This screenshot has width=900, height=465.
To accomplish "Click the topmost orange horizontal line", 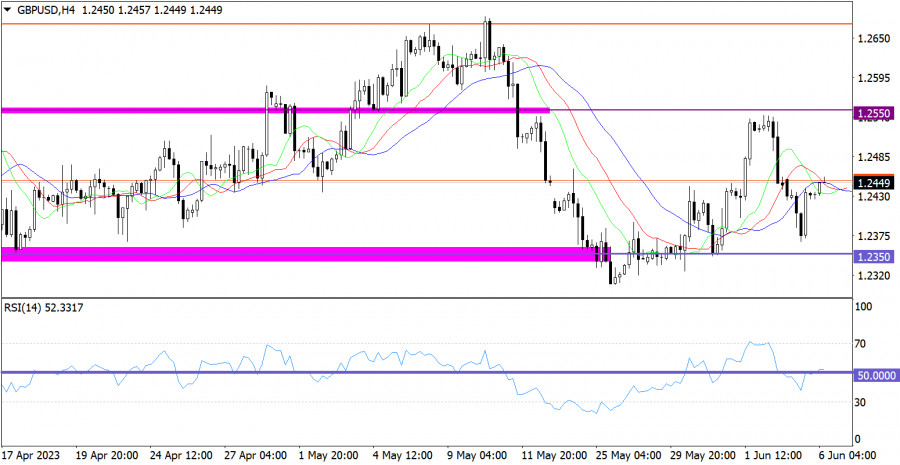I will coord(400,23).
